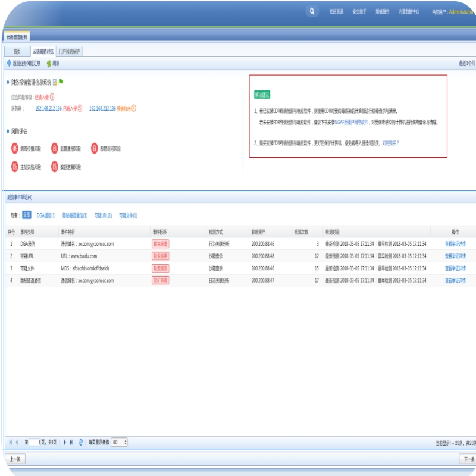Click the 病毒传播风险 risk icon
The height and width of the screenshot is (476, 476).
(15, 148)
